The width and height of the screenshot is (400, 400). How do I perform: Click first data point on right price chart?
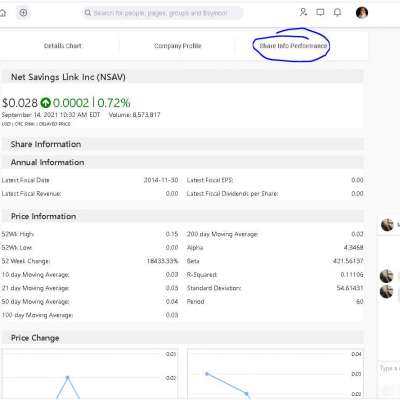tap(207, 374)
